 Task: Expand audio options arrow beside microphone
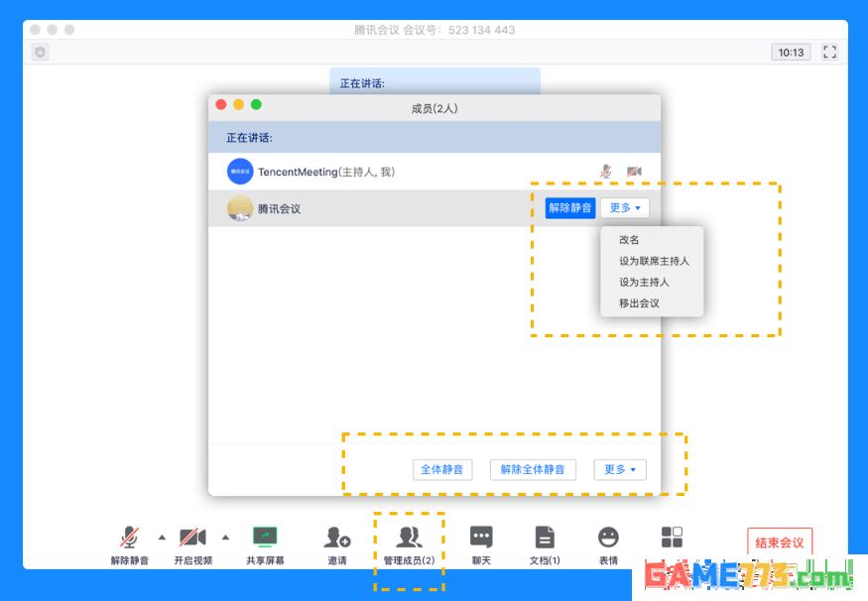162,538
